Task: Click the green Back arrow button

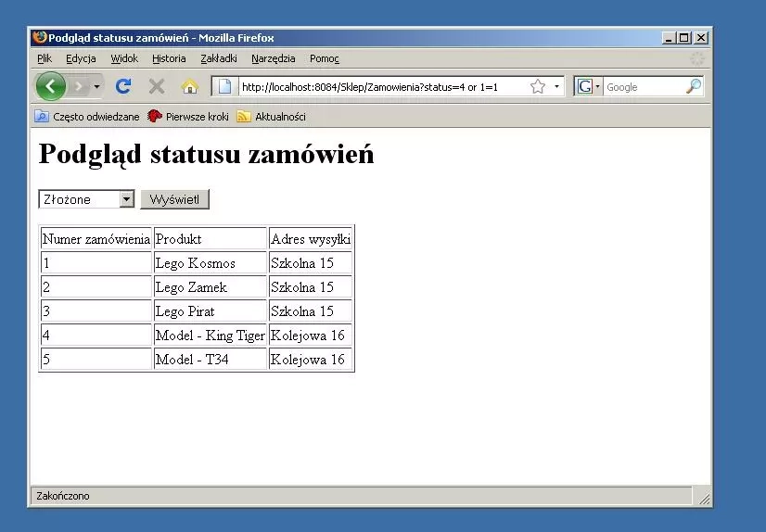Action: click(50, 86)
